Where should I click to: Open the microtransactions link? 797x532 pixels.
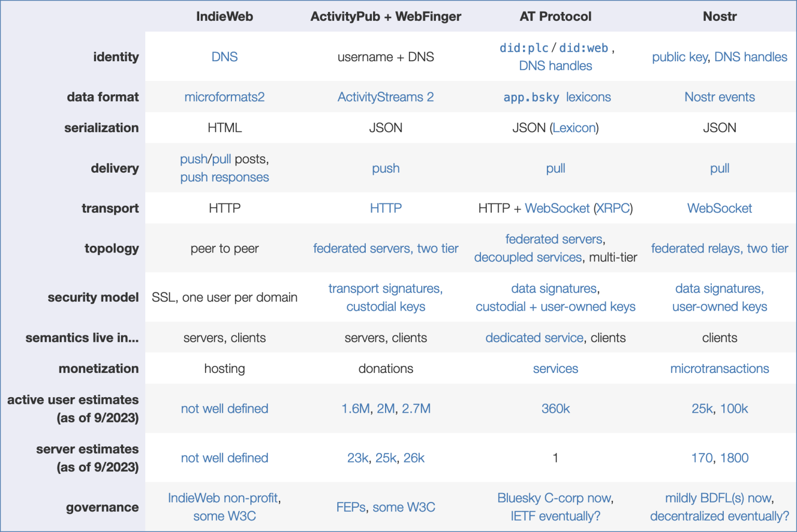[x=719, y=369]
